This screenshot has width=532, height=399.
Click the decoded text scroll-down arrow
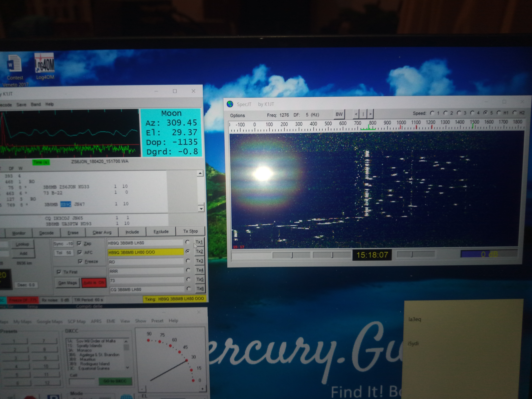(x=201, y=209)
